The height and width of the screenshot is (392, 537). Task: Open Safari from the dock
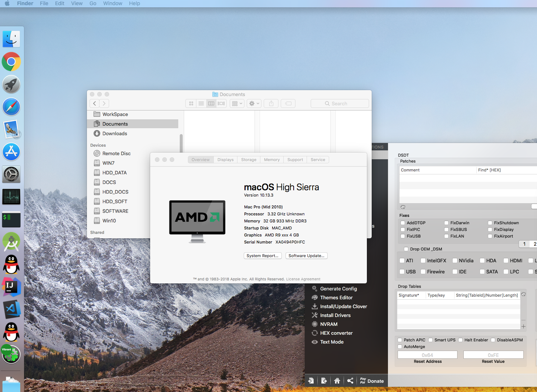pyautogui.click(x=11, y=107)
